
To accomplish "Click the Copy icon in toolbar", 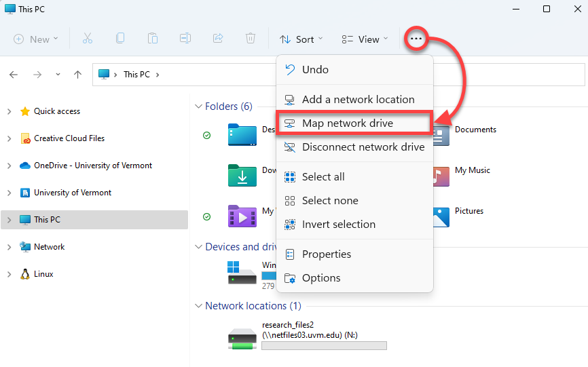I will pyautogui.click(x=120, y=39).
